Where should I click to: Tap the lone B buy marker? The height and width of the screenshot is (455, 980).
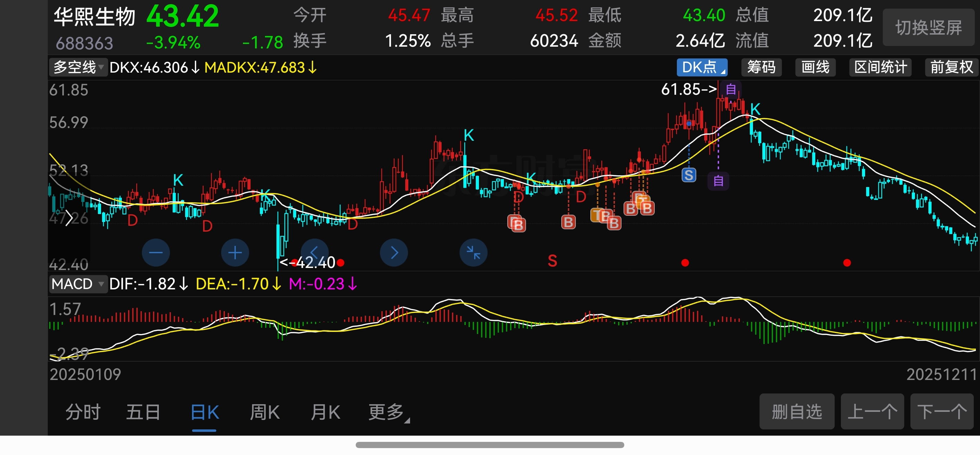(568, 222)
